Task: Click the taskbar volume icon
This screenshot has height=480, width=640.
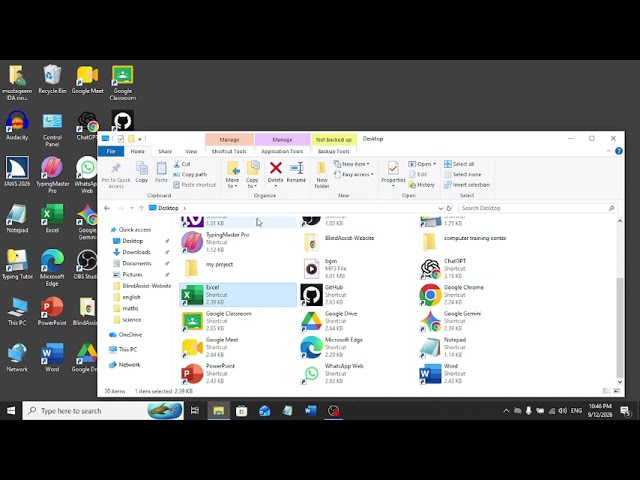Action: (x=562, y=411)
